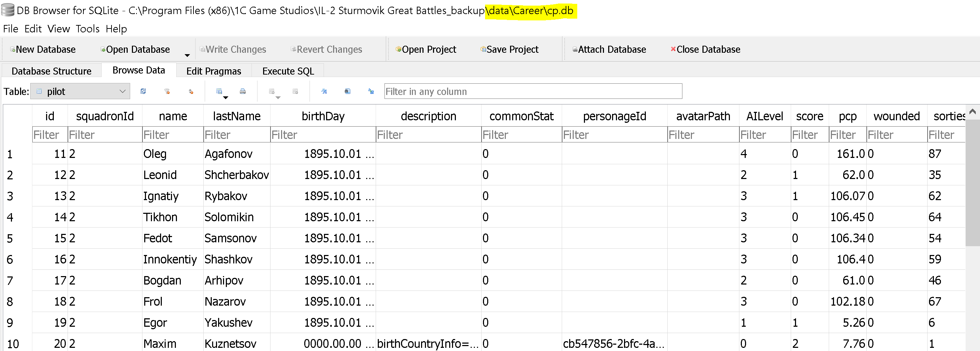Click Open Project toolbar button
The image size is (980, 351).
[x=426, y=50]
